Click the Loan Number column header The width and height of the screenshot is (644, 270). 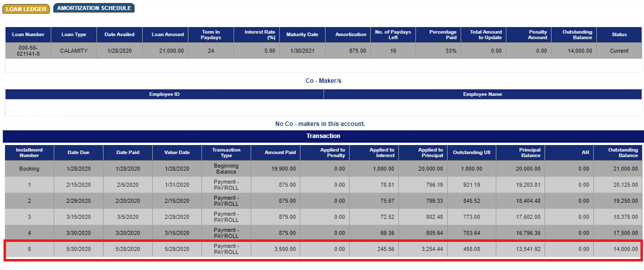(x=28, y=35)
